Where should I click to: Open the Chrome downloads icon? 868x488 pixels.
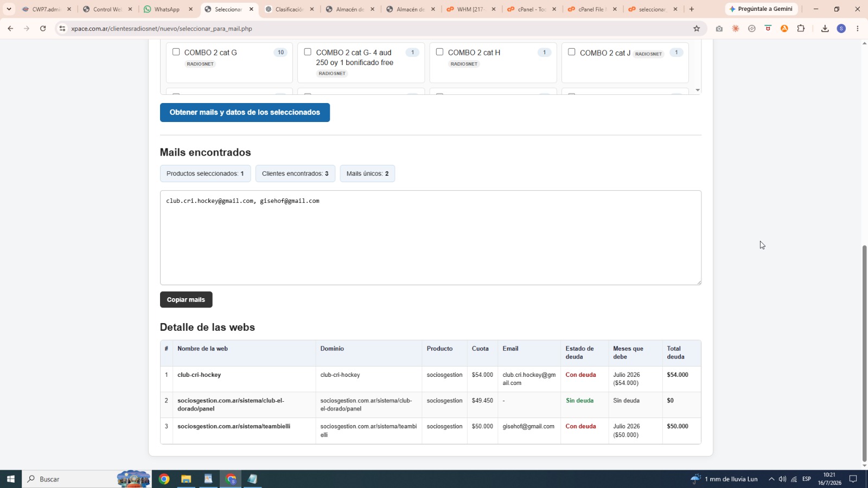point(825,29)
